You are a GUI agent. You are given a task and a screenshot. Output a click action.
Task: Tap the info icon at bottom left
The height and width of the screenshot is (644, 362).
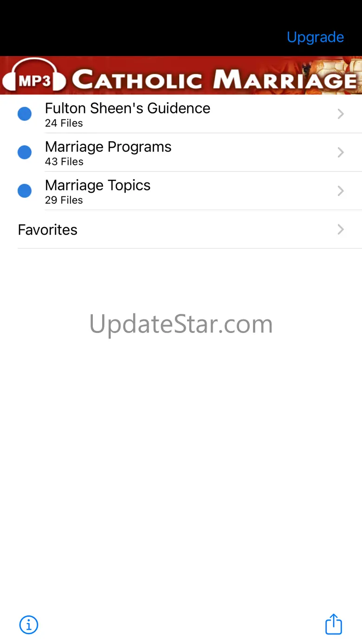[29, 625]
